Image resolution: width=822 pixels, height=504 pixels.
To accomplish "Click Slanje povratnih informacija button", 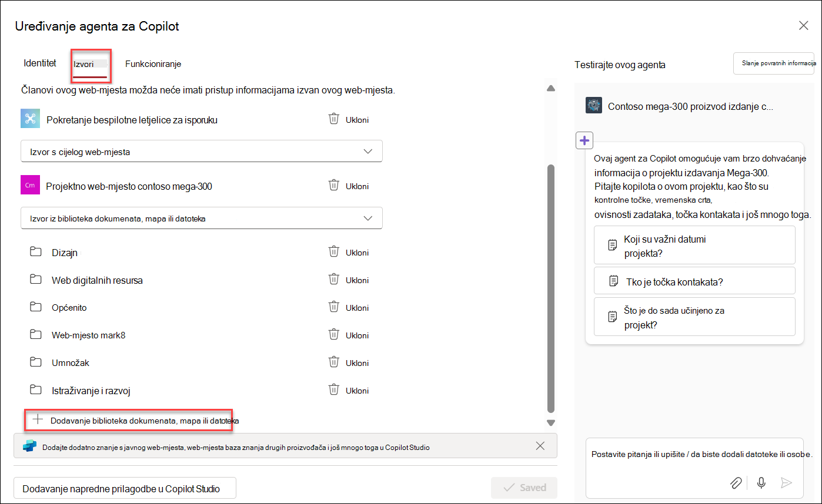I will click(x=774, y=63).
